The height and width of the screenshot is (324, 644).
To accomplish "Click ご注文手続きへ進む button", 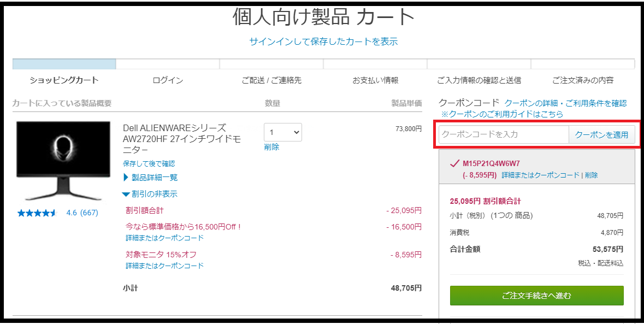I will (537, 296).
